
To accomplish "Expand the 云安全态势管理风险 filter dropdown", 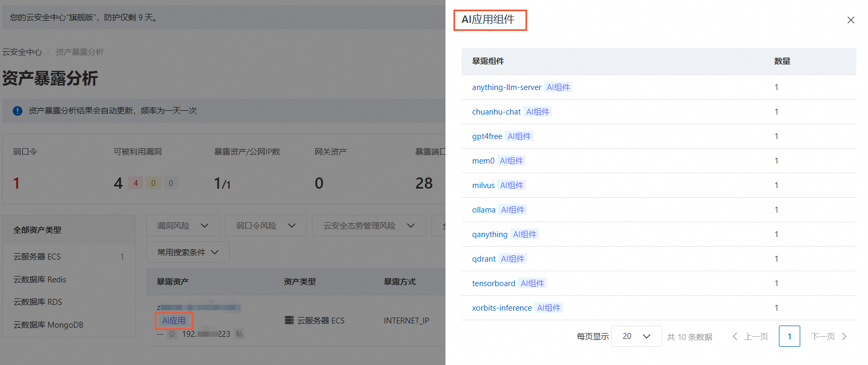I will click(369, 225).
